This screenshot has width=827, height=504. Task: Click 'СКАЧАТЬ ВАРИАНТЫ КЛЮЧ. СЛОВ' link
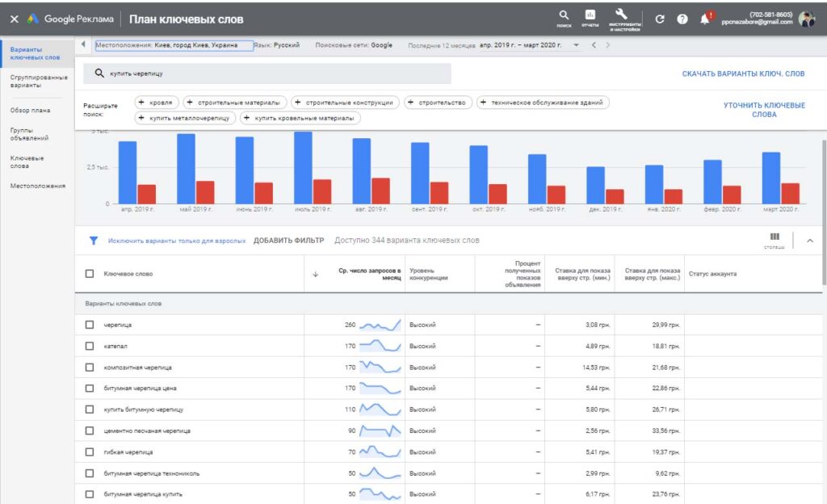(x=742, y=73)
